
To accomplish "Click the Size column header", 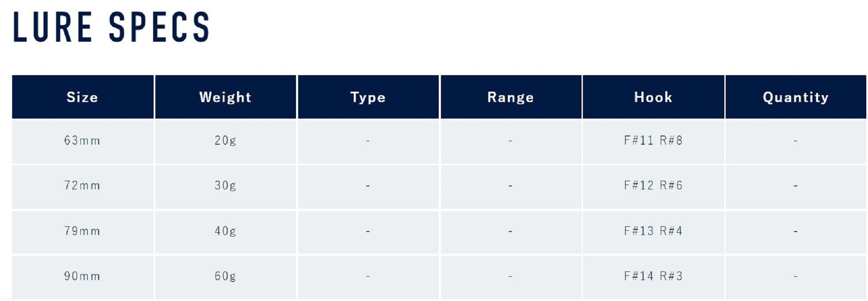I will point(82,97).
